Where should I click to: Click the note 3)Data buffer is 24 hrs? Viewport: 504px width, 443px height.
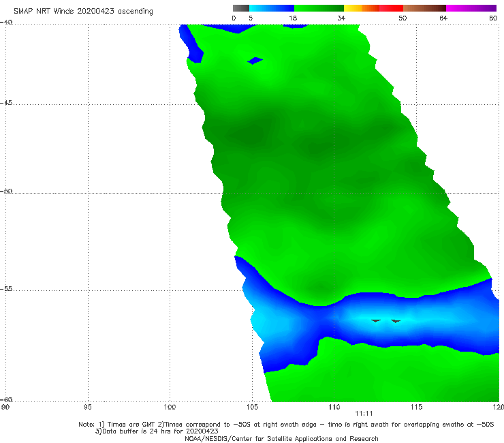157,431
